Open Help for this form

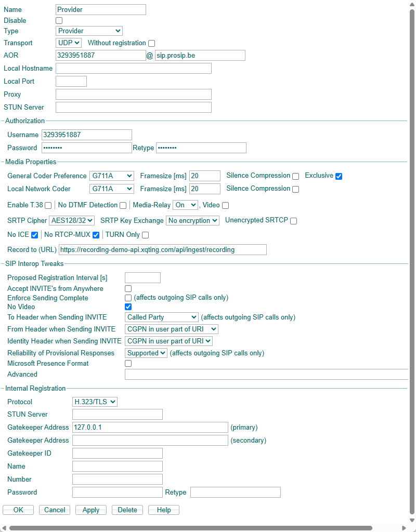(164, 510)
